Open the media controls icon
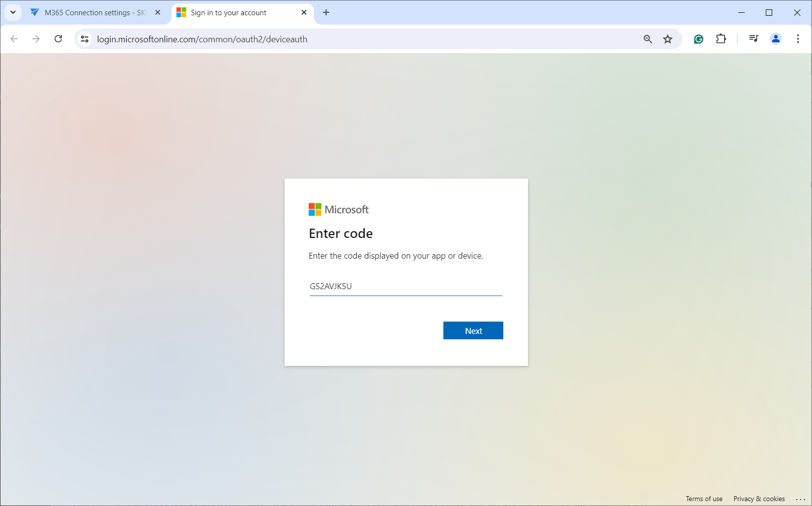This screenshot has height=506, width=812. (x=754, y=39)
